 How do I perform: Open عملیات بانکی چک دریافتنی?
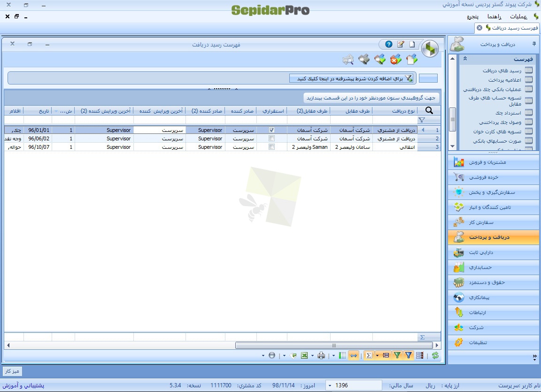click(x=492, y=89)
